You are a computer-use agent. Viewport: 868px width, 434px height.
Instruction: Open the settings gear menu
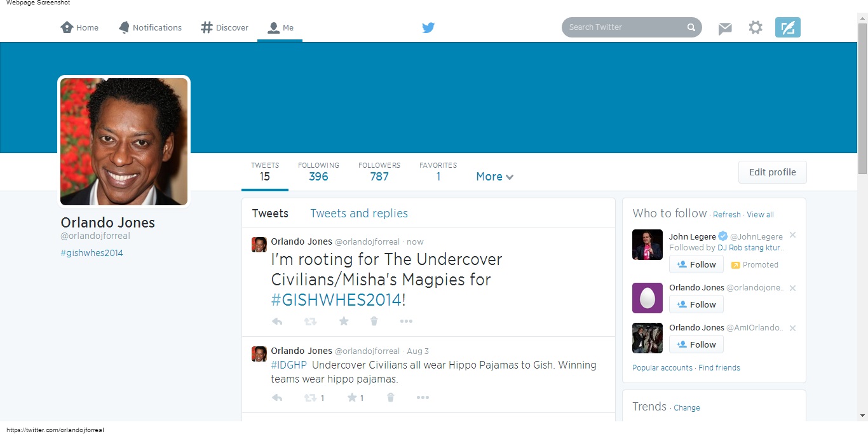(x=755, y=27)
